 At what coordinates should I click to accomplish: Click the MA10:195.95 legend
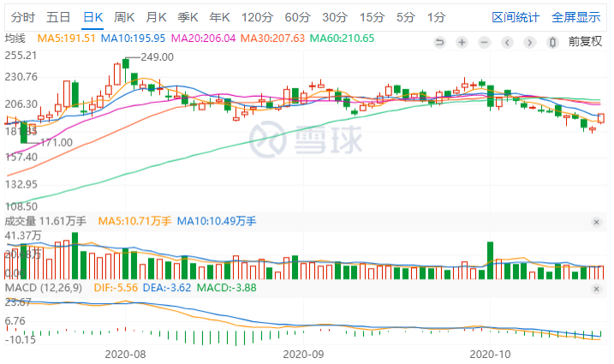(x=133, y=39)
